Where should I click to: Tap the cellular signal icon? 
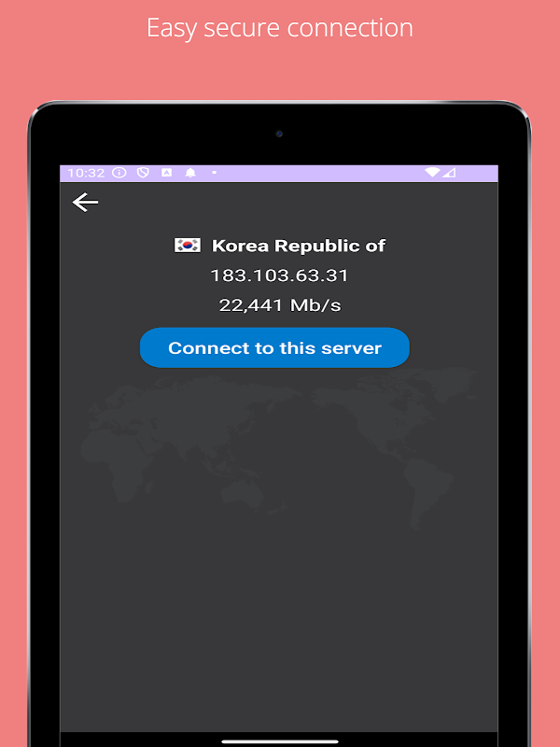(x=449, y=172)
